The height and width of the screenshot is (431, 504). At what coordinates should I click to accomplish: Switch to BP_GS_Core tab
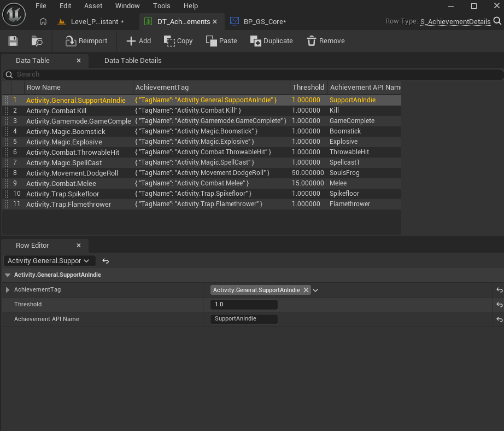tap(258, 21)
